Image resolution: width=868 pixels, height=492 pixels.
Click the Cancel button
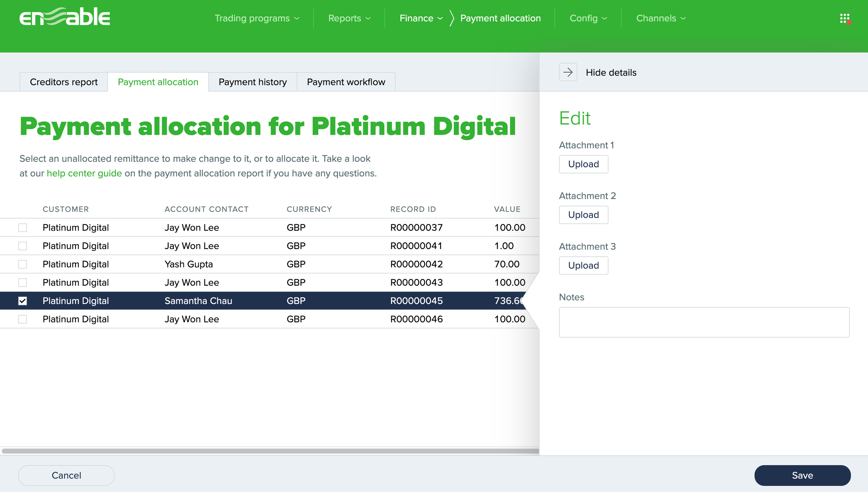click(66, 475)
